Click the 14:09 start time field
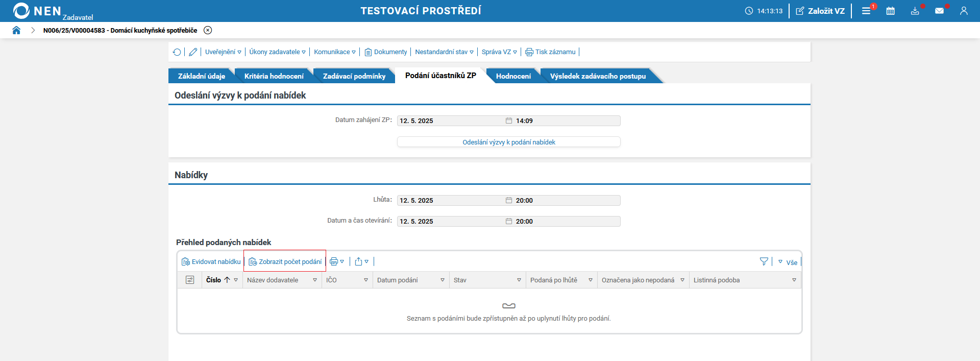Screen dimensions: 980x361 point(567,121)
